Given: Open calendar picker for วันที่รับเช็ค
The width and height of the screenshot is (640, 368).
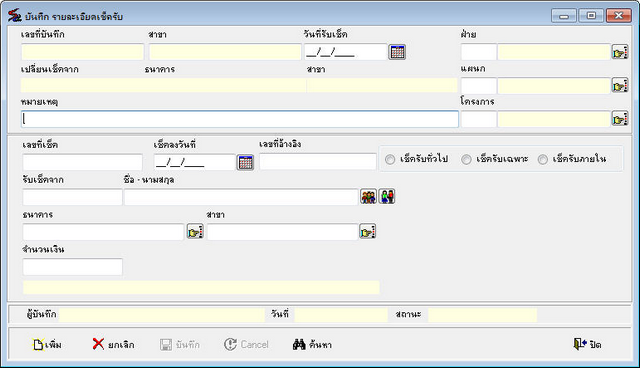Looking at the screenshot, I should pos(397,52).
